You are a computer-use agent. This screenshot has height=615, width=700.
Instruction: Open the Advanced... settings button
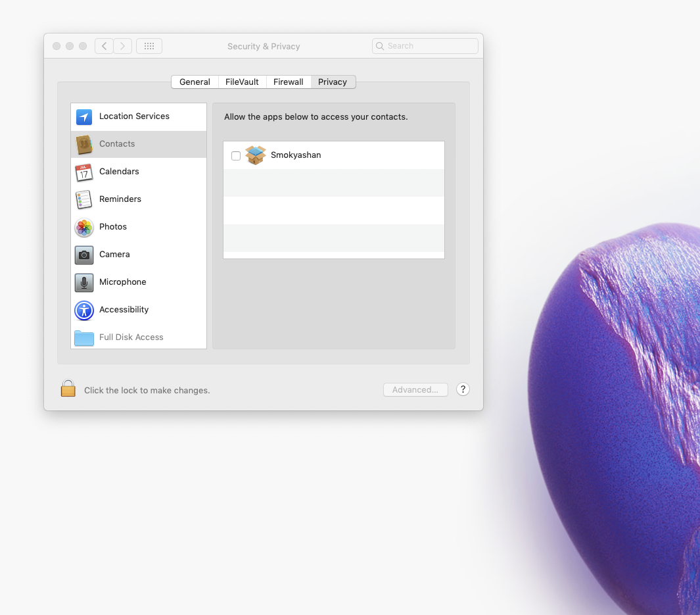pos(415,389)
